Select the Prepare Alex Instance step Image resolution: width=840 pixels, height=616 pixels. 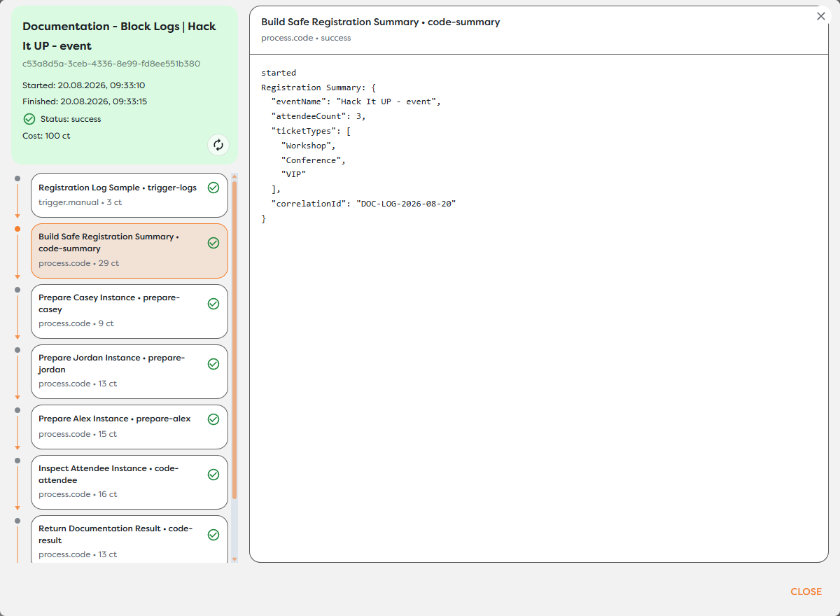(x=129, y=426)
